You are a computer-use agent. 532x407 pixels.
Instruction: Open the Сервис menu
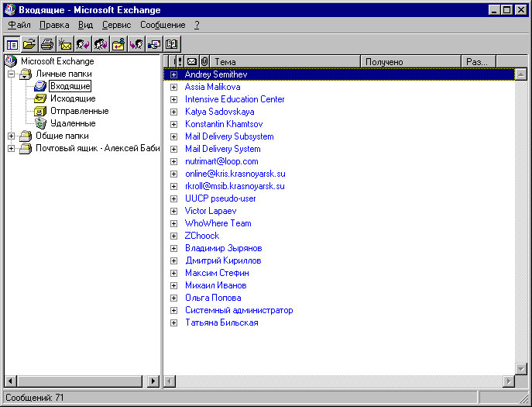click(117, 25)
